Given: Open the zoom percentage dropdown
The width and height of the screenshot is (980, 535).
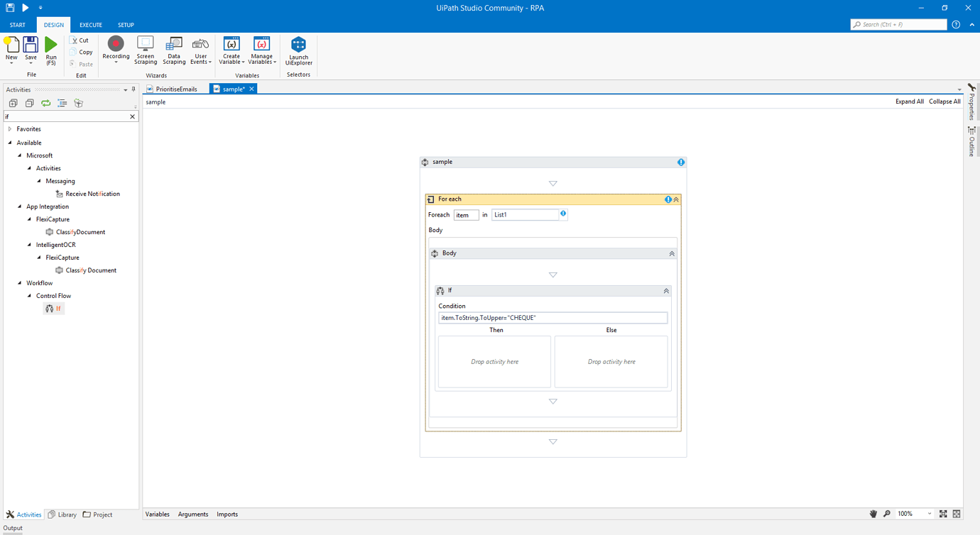Looking at the screenshot, I should click(x=929, y=514).
